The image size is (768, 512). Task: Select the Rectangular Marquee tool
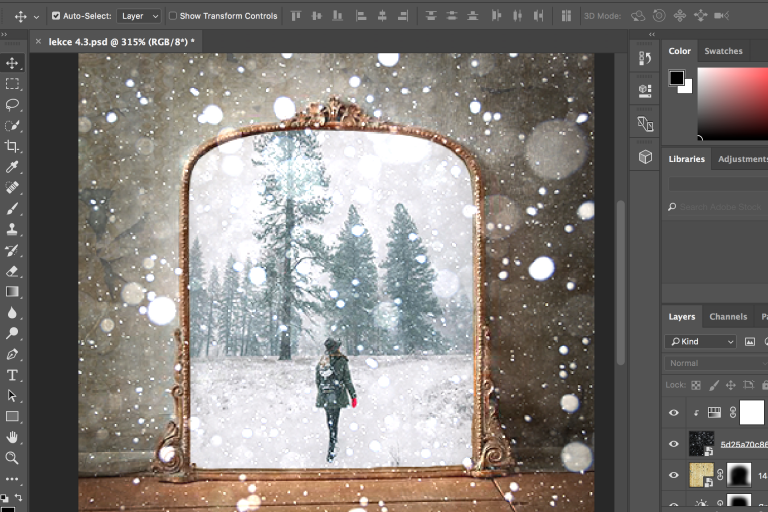pyautogui.click(x=12, y=84)
